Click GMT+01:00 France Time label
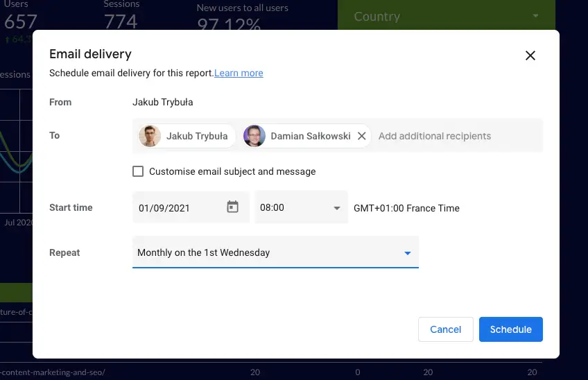The width and height of the screenshot is (588, 380). point(406,208)
